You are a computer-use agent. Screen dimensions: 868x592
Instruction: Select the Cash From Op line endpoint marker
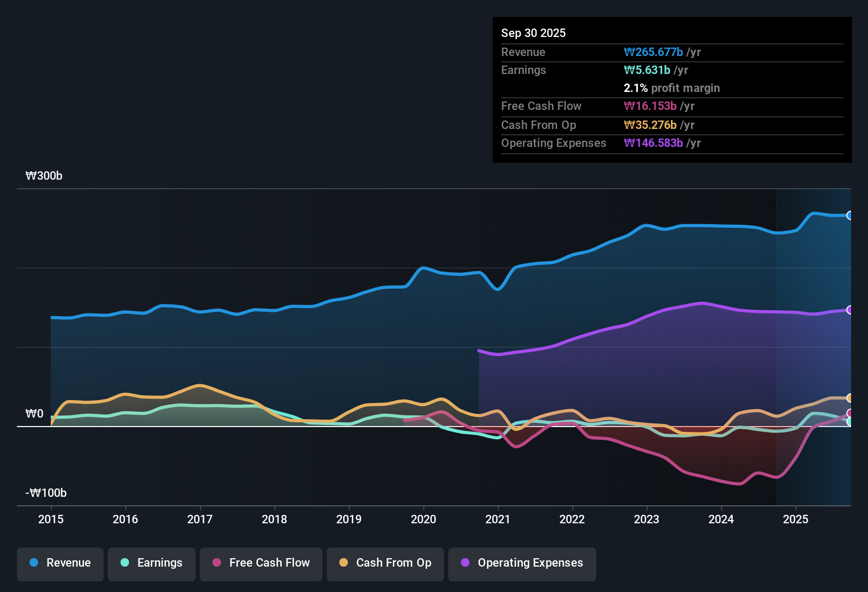(x=849, y=397)
